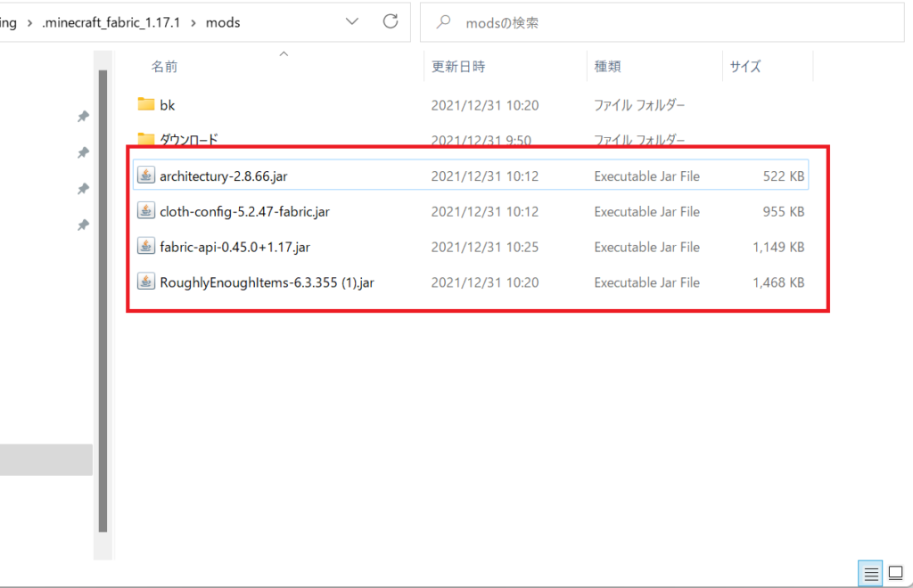Click the search magnifier icon
913x588 pixels.
(443, 21)
